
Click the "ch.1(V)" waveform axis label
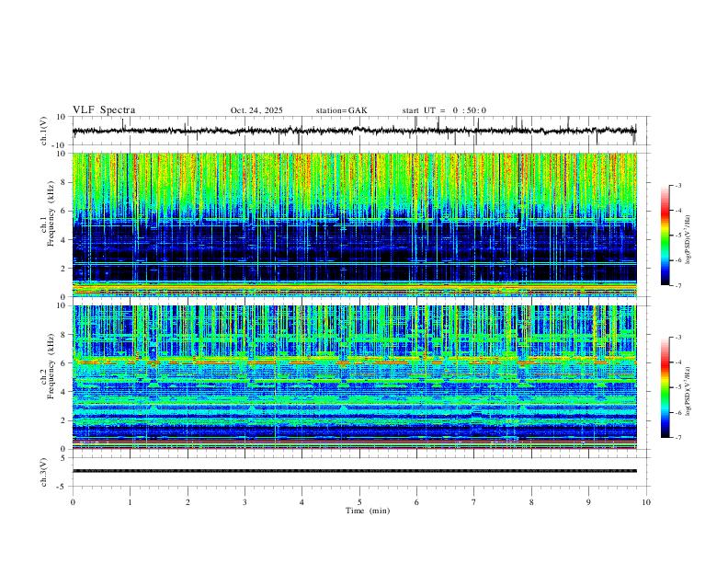(44, 131)
